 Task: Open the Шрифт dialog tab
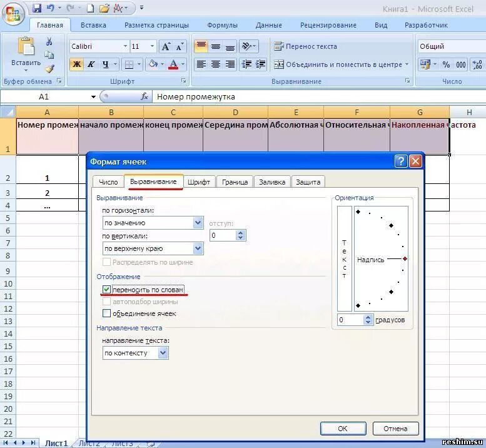pos(199,182)
